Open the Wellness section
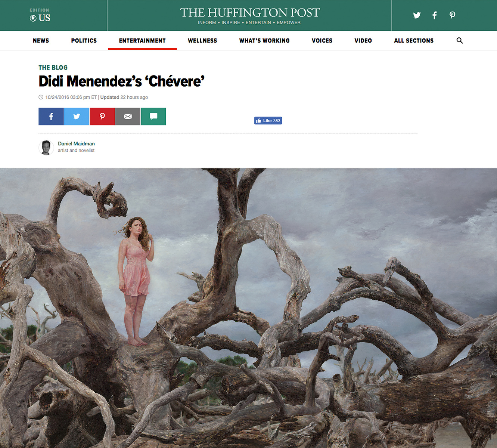497x448 pixels. tap(202, 40)
